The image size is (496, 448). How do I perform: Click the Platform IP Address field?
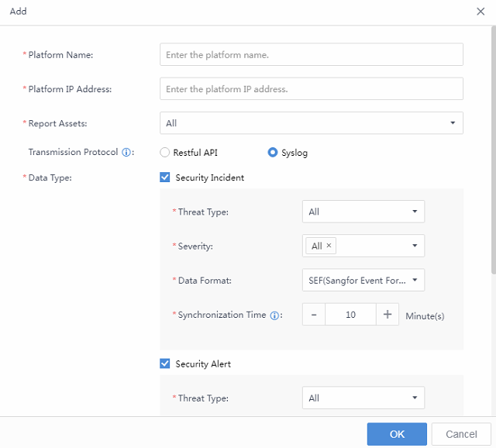311,89
